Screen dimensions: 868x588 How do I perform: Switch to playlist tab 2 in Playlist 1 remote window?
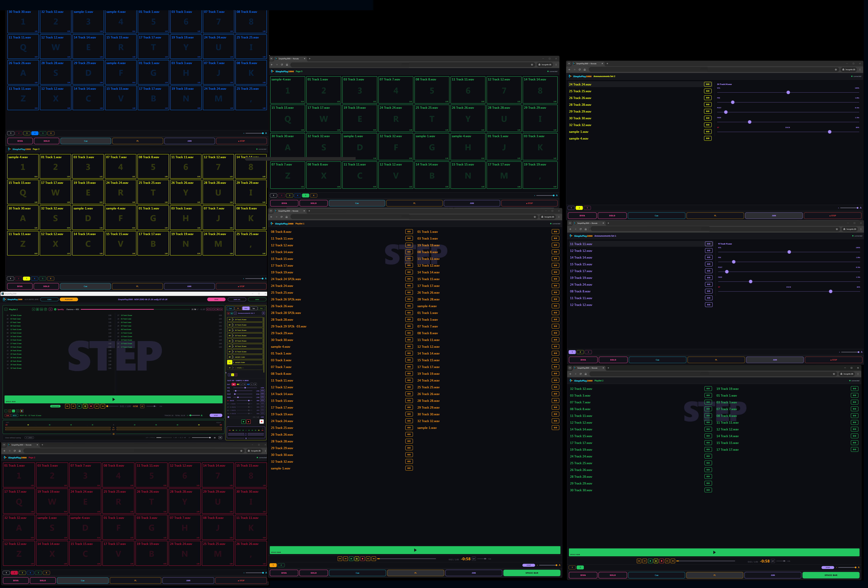coord(281,565)
